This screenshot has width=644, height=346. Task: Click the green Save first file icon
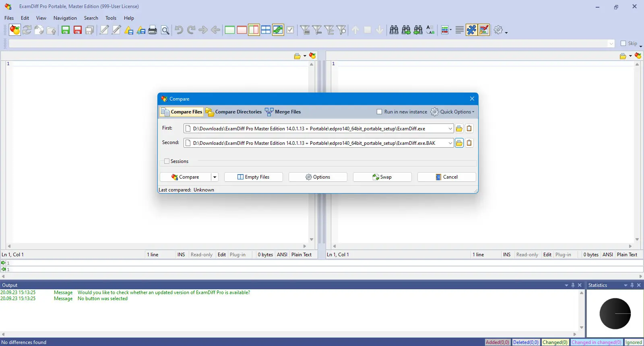tap(66, 30)
